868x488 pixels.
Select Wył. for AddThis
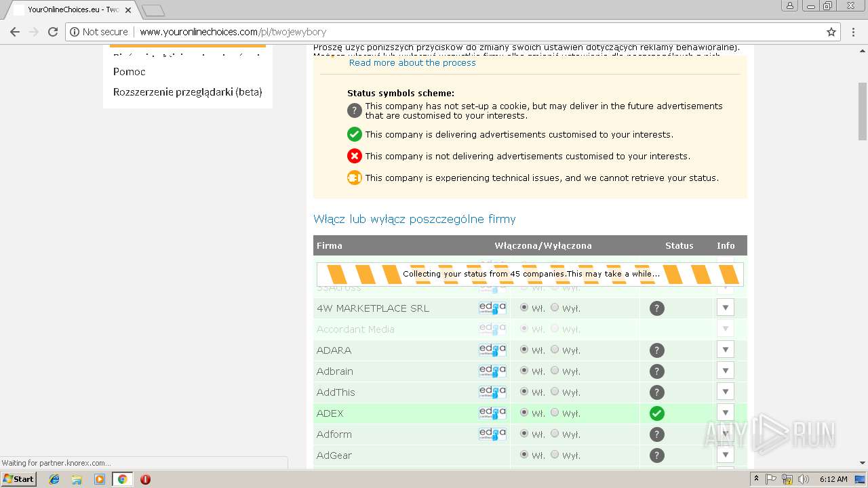point(555,392)
